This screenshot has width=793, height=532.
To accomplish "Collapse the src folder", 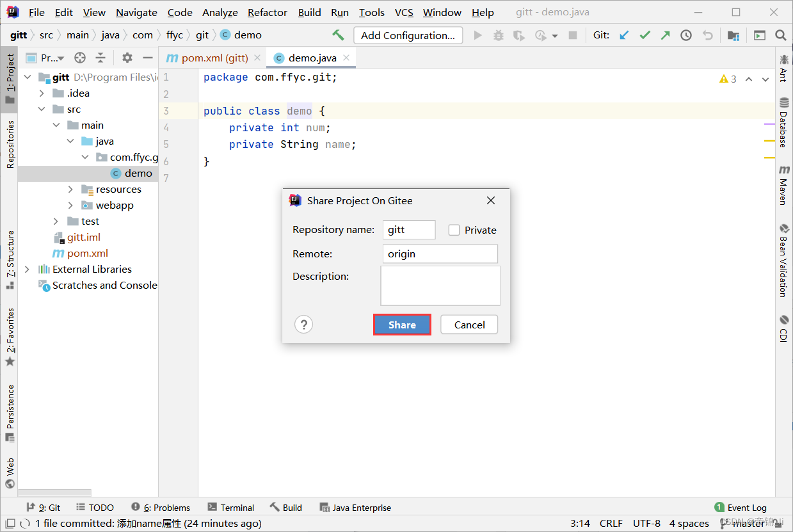I will [x=42, y=109].
